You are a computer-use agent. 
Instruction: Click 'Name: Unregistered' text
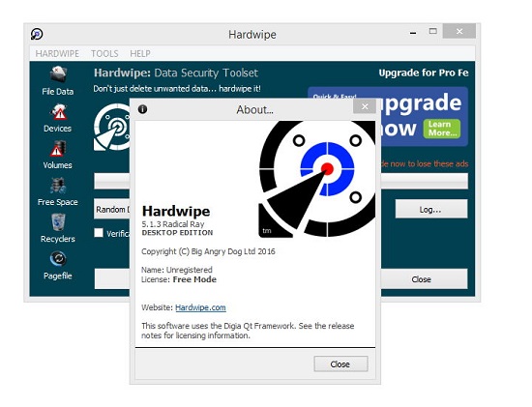pyautogui.click(x=177, y=270)
